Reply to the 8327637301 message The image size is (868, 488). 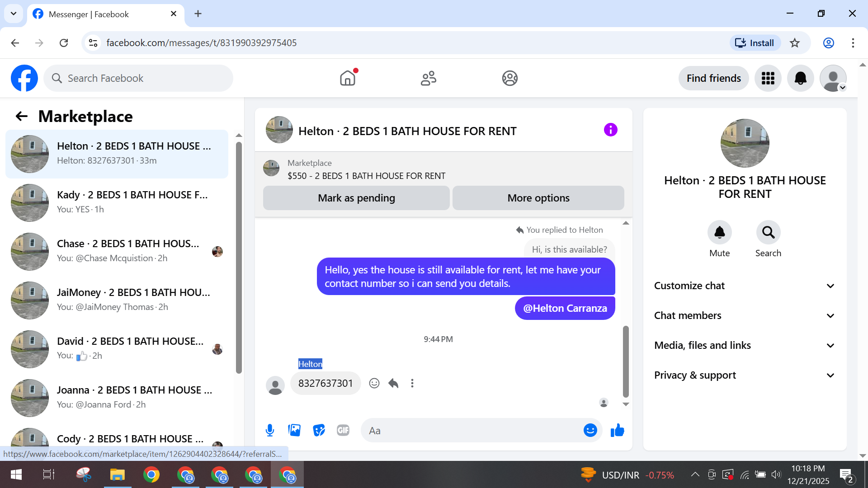tap(393, 383)
